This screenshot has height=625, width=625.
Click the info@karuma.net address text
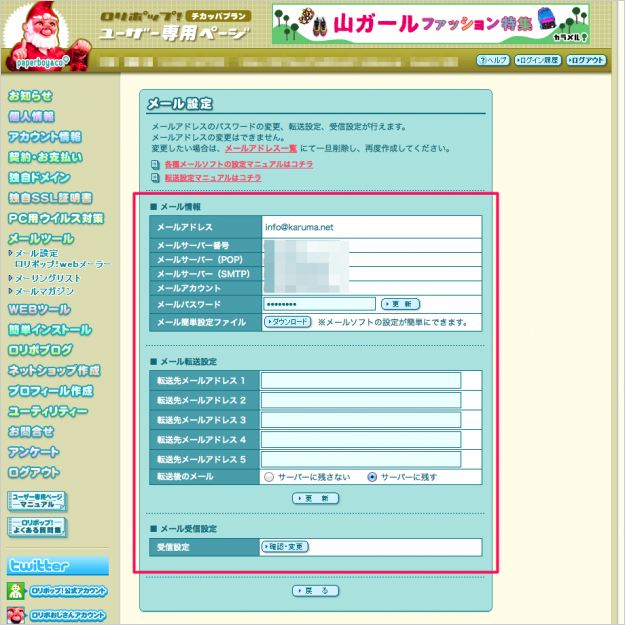299,227
